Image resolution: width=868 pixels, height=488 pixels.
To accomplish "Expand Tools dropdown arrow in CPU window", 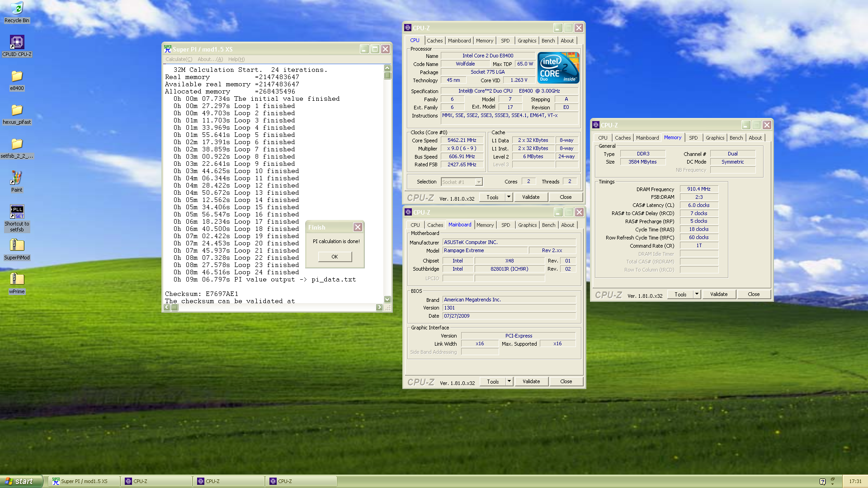I will tap(509, 197).
